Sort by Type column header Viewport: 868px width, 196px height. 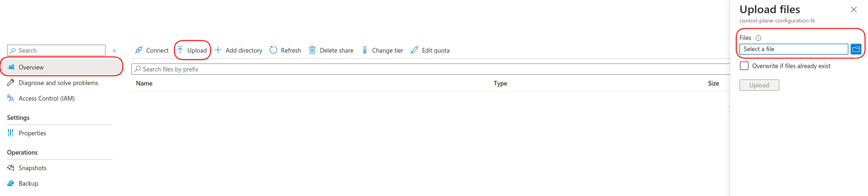(500, 83)
